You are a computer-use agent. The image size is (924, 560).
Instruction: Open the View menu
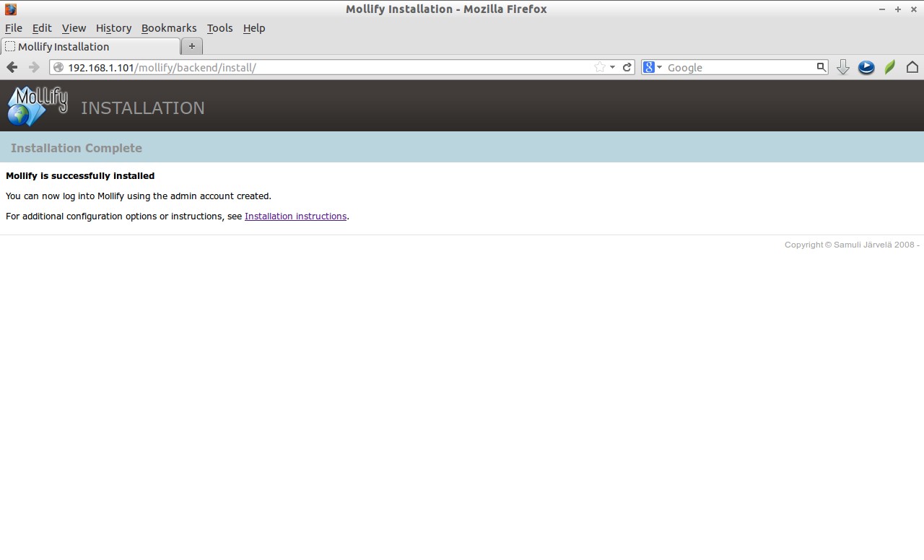[x=74, y=28]
